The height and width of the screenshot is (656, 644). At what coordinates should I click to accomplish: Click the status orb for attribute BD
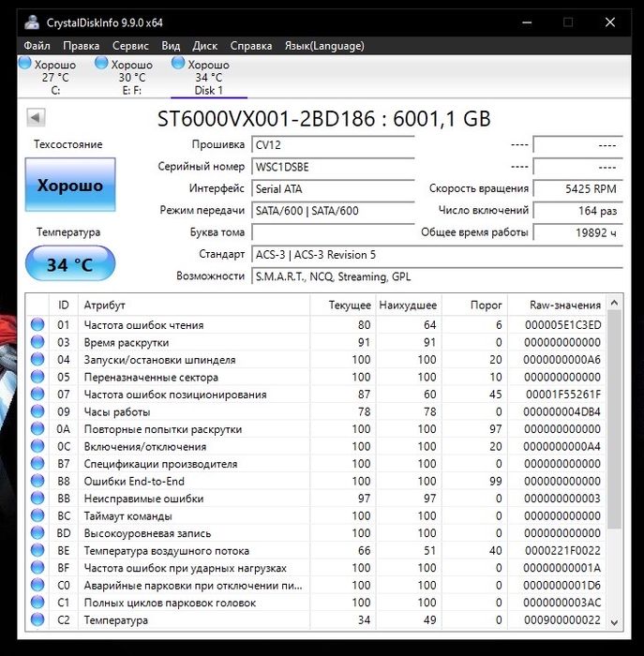point(37,532)
